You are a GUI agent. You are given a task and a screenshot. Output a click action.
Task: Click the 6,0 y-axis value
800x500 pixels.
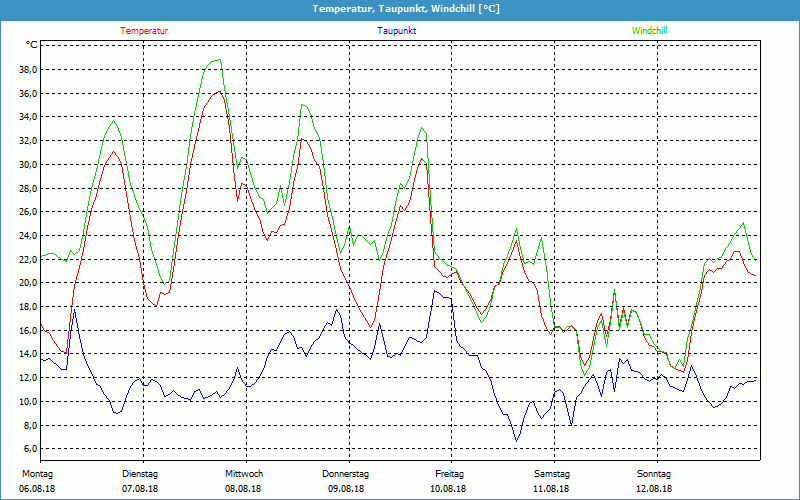(30, 448)
